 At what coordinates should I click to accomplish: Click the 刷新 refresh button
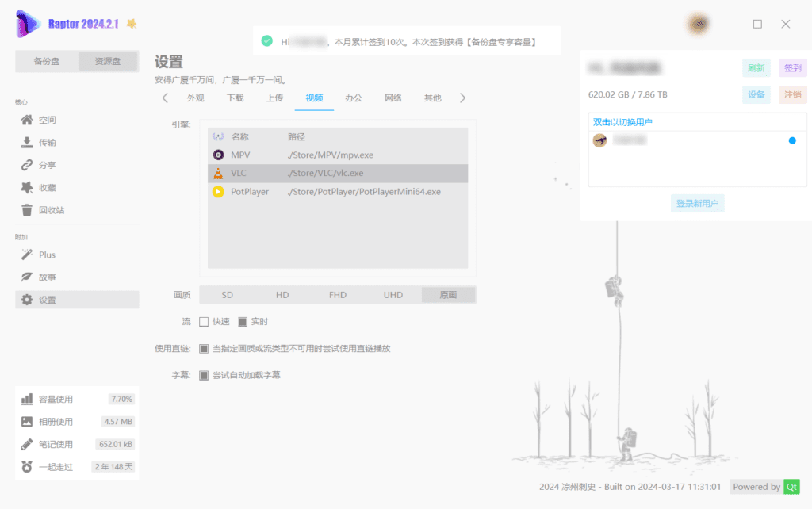(x=756, y=68)
